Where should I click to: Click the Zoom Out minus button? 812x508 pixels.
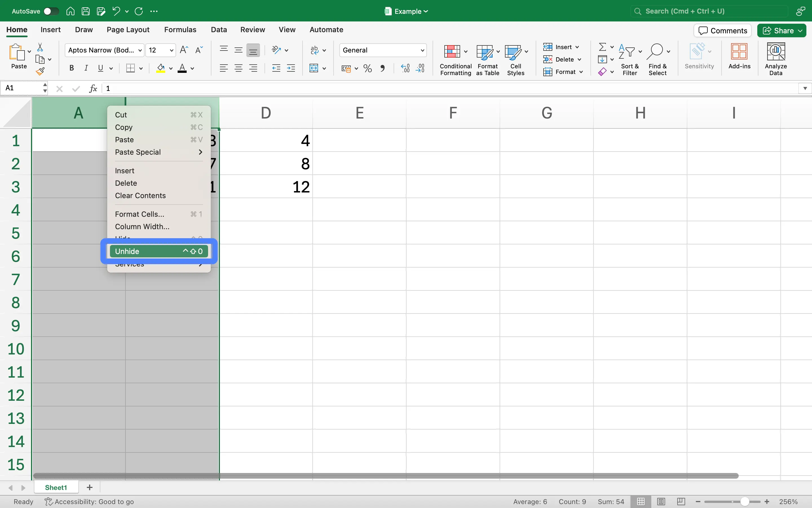pyautogui.click(x=698, y=501)
